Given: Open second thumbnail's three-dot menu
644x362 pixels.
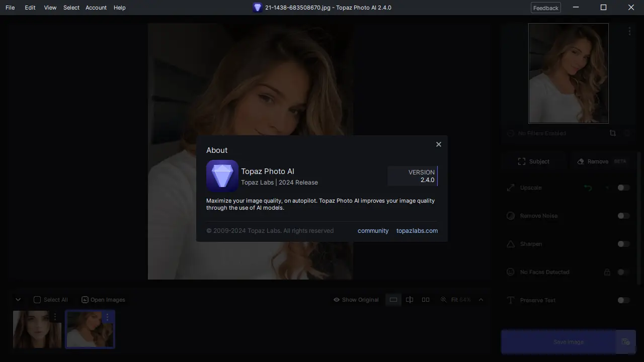Looking at the screenshot, I should [107, 317].
